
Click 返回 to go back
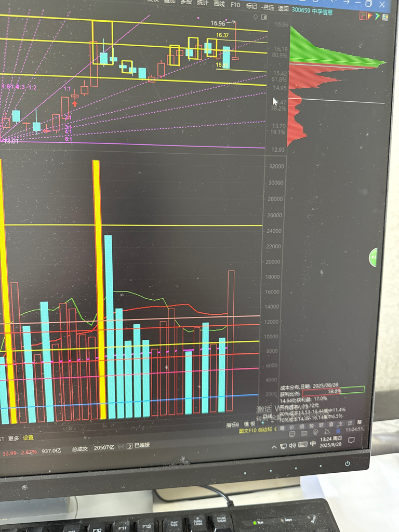(x=283, y=8)
